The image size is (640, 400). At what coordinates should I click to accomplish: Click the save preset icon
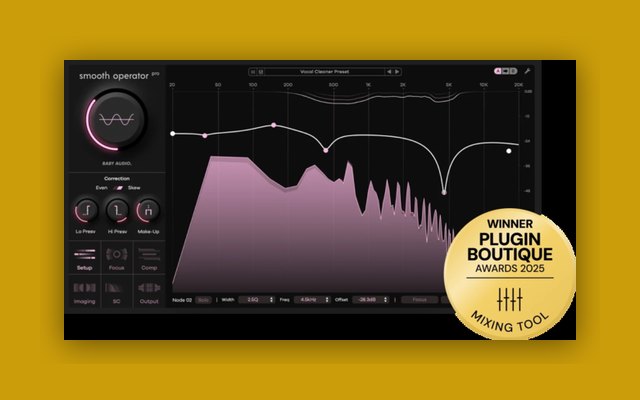(261, 72)
